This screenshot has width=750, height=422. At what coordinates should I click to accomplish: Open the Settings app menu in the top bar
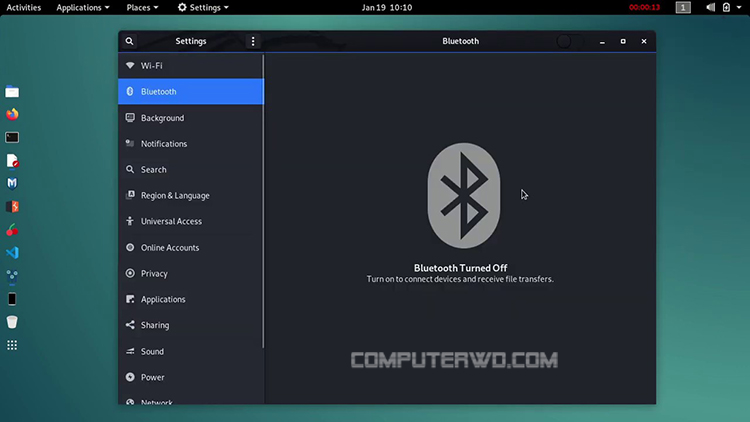[203, 7]
